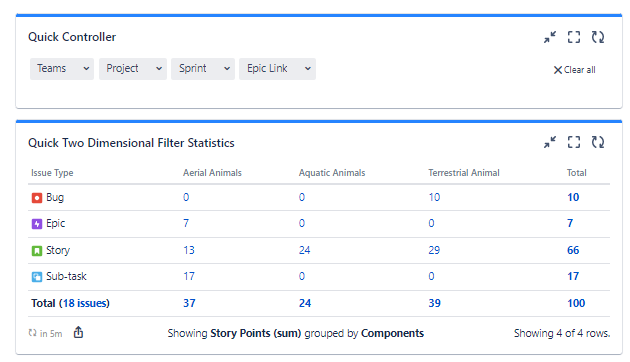The width and height of the screenshot is (630, 362).
Task: Open Bug row total 10
Action: tap(573, 197)
